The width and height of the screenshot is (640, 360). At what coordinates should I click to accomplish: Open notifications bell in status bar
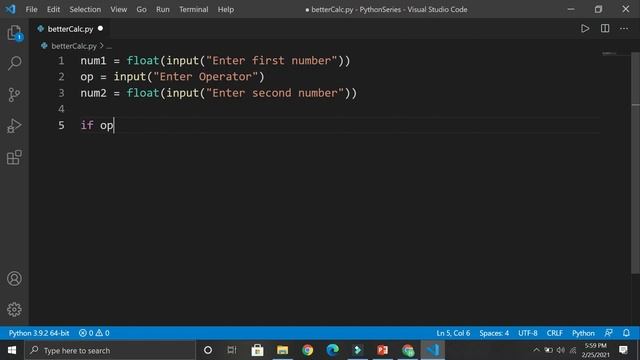point(626,333)
